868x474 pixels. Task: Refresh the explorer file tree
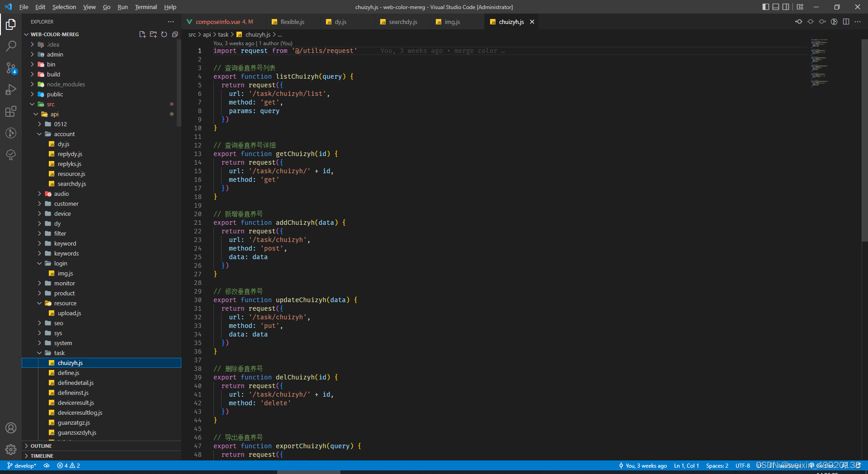pos(164,34)
